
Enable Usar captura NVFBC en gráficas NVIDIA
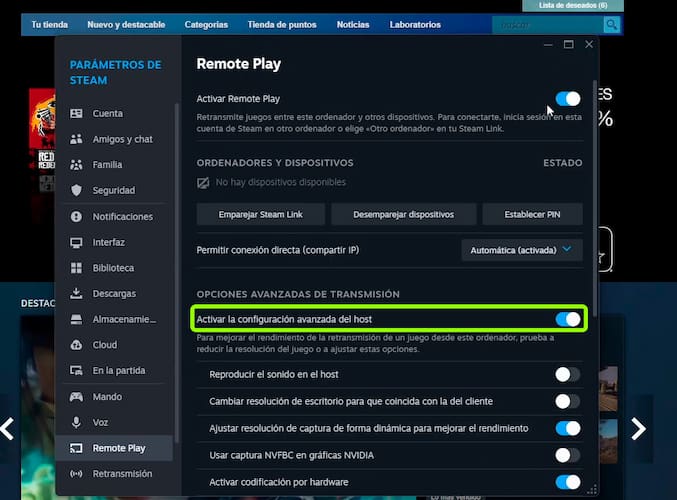[567, 455]
